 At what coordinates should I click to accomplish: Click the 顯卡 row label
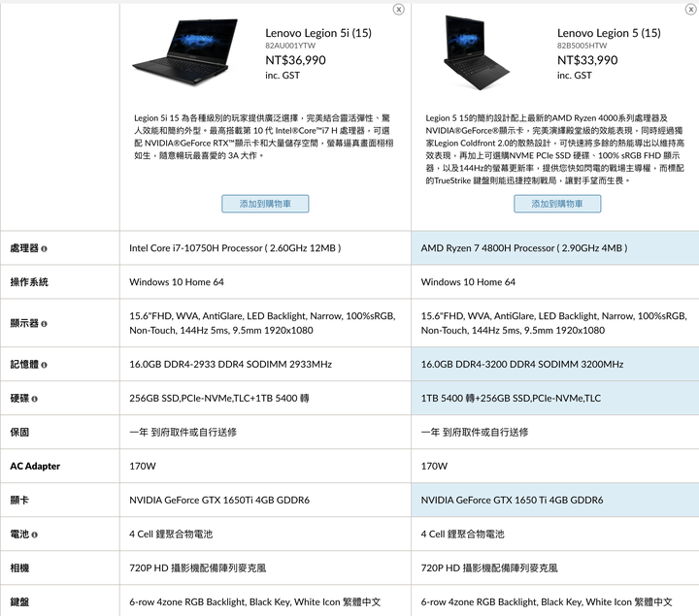pyautogui.click(x=19, y=501)
